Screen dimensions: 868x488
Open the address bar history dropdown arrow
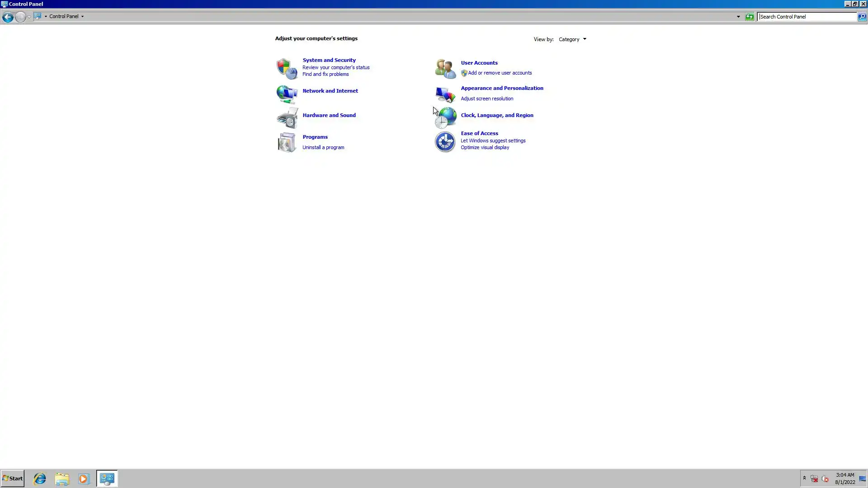click(x=738, y=17)
